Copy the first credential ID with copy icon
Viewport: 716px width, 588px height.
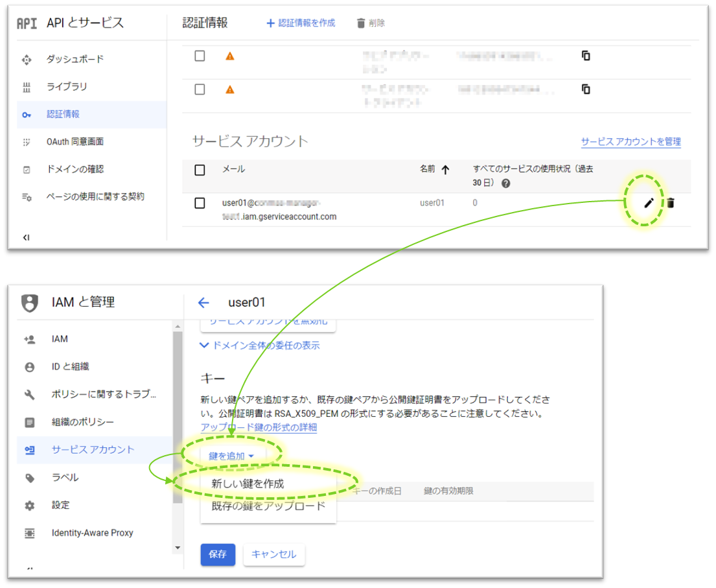click(x=586, y=56)
